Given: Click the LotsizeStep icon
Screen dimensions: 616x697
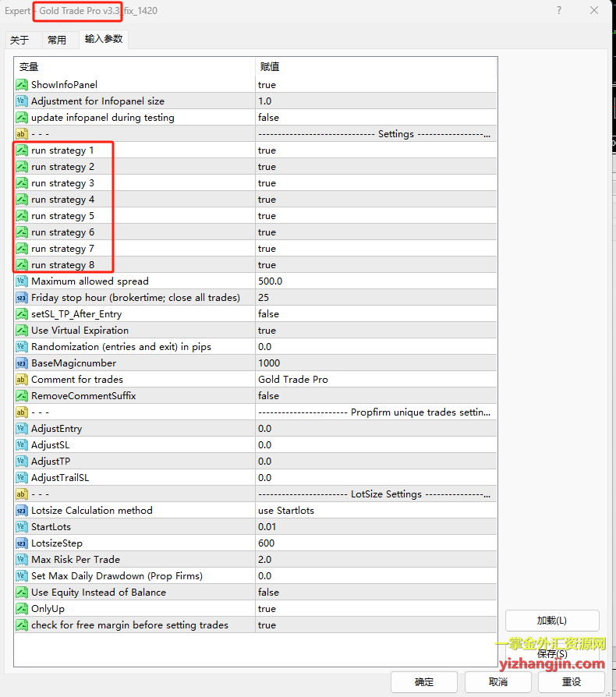Looking at the screenshot, I should 22,543.
